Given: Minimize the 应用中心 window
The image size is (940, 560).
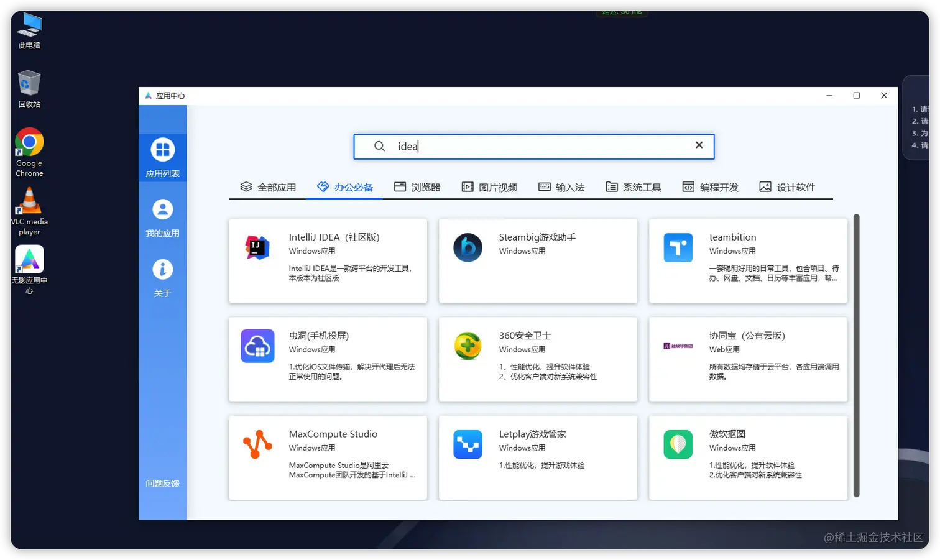Looking at the screenshot, I should 829,96.
